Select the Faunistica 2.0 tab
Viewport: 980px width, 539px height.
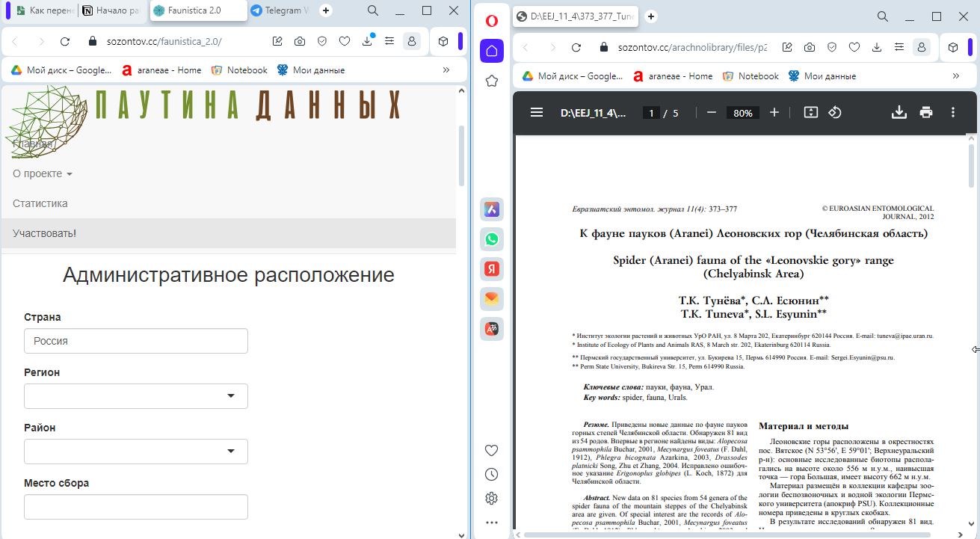click(x=199, y=10)
